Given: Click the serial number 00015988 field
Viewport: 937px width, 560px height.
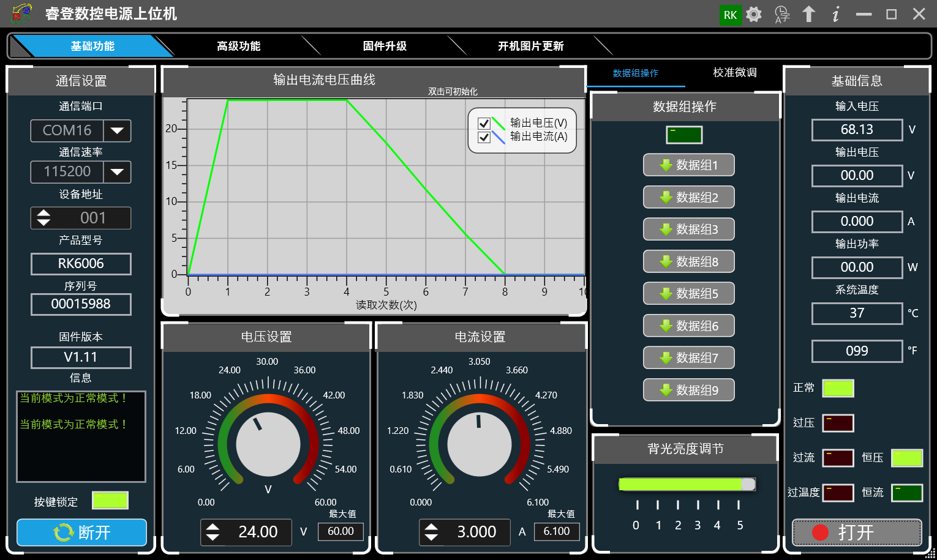Looking at the screenshot, I should click(x=81, y=304).
